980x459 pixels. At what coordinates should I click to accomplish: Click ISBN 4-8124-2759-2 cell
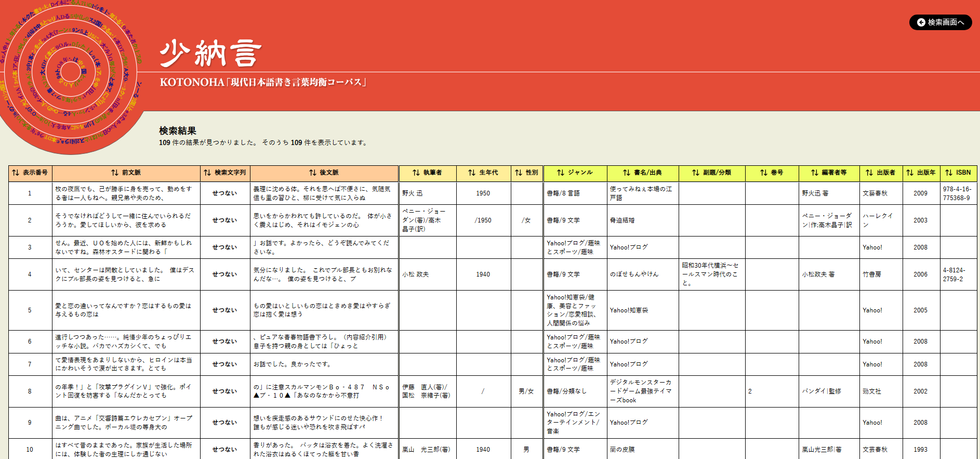click(x=958, y=274)
